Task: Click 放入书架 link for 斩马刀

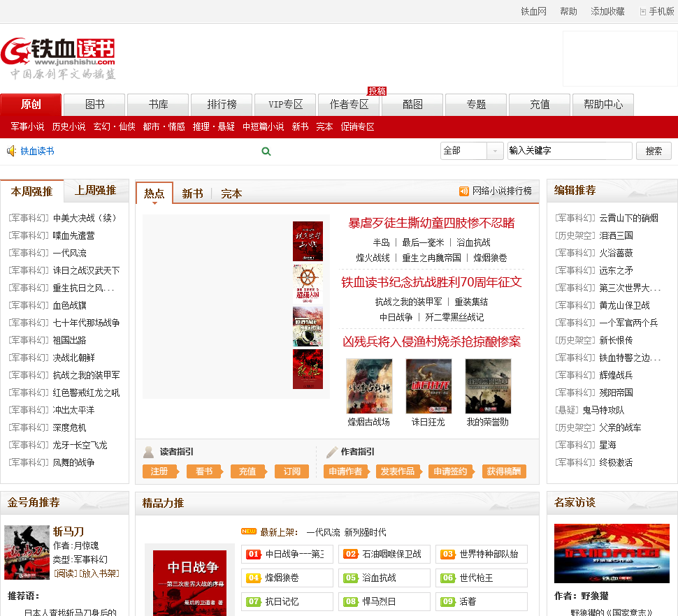Action: (x=99, y=573)
